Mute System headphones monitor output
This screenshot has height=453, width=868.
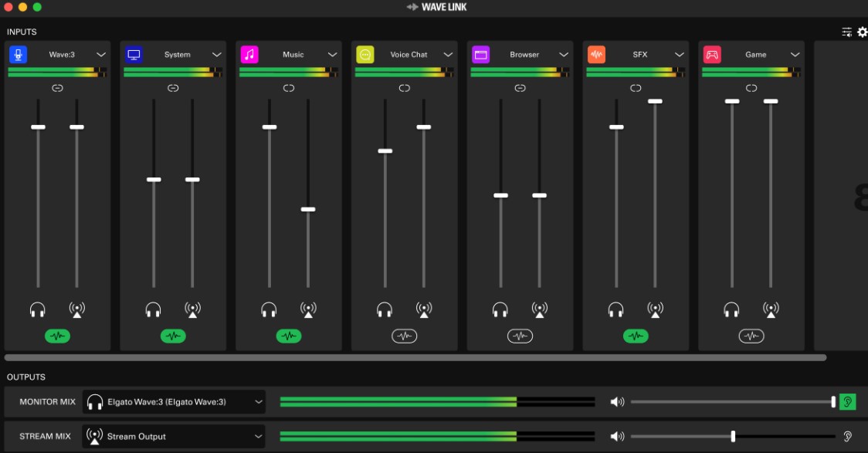154,309
